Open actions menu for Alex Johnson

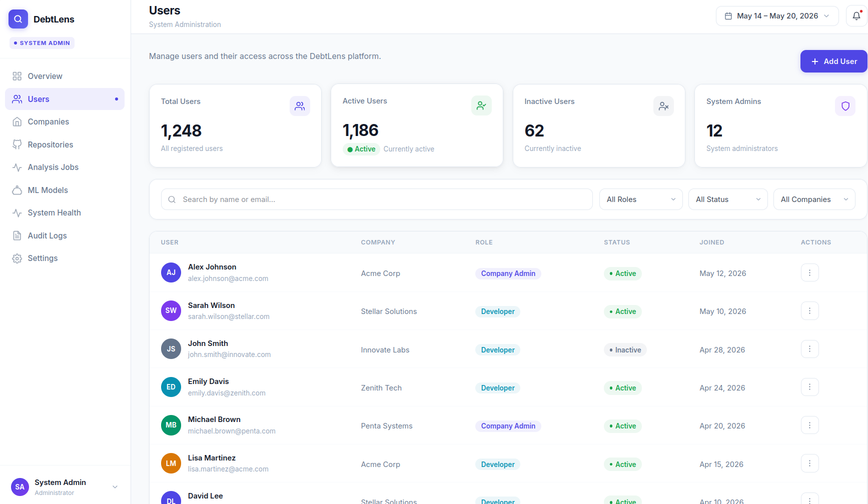pyautogui.click(x=809, y=272)
